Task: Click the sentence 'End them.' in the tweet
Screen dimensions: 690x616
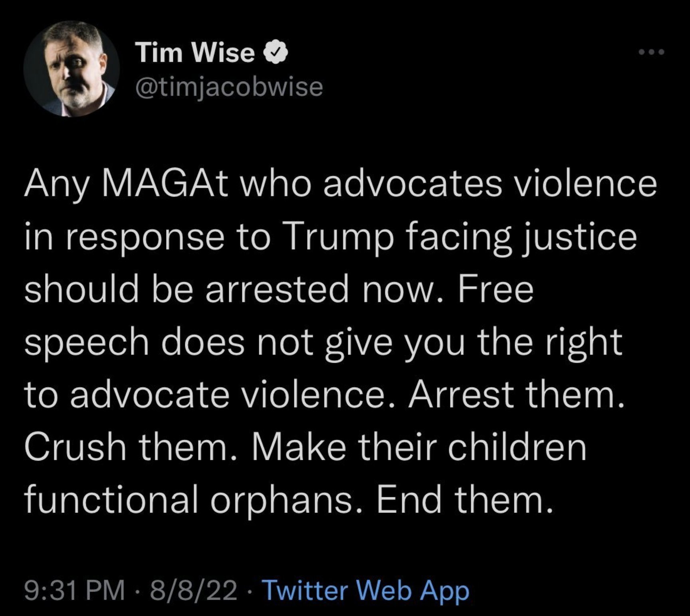Action: (465, 500)
